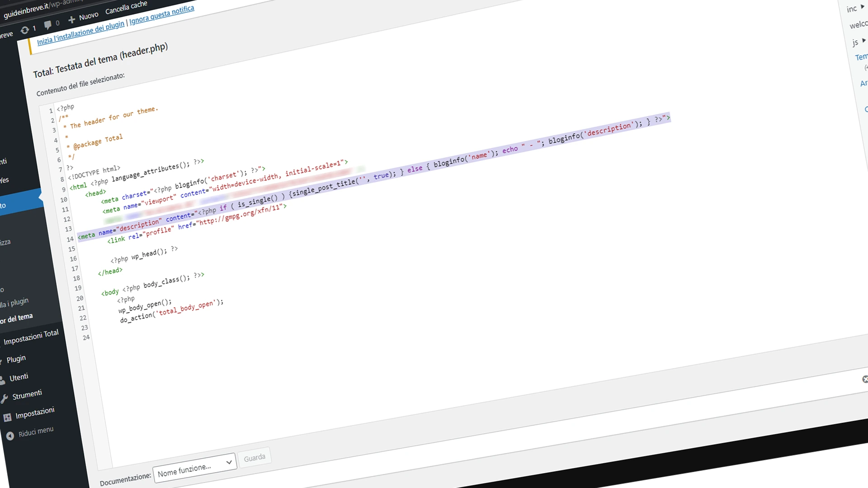
Task: Open the Nome funzione dropdown
Action: 195,468
